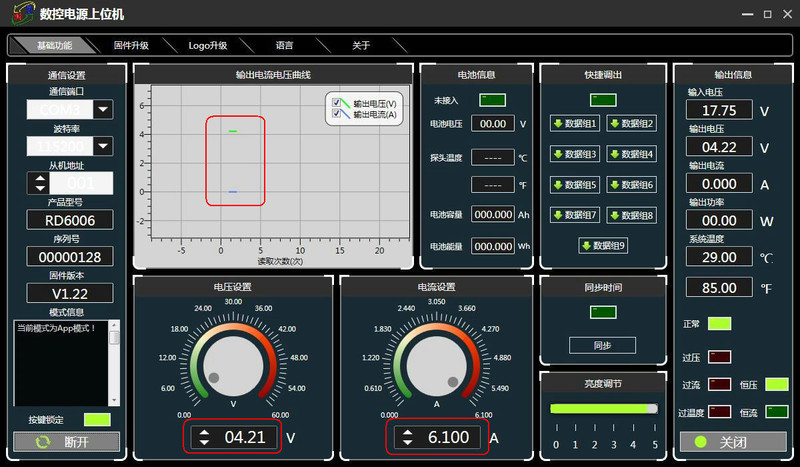The width and height of the screenshot is (800, 467).
Task: Open the Logo升级 tab
Action: (208, 46)
